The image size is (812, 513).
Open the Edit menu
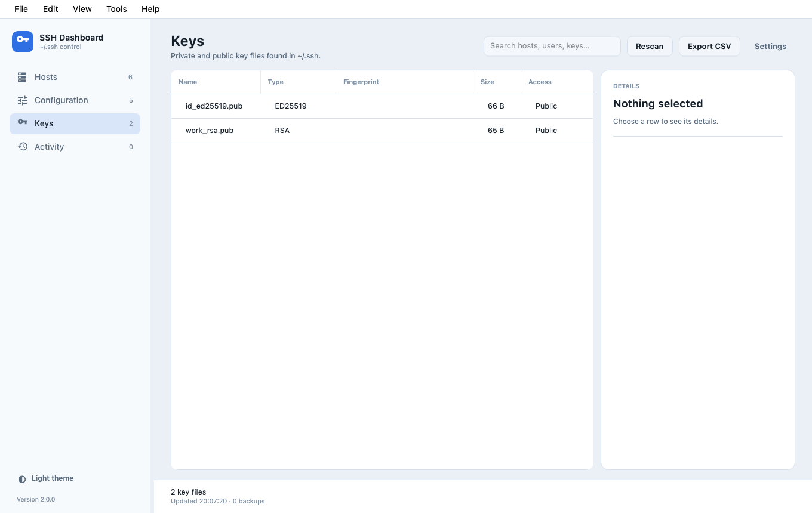(51, 9)
